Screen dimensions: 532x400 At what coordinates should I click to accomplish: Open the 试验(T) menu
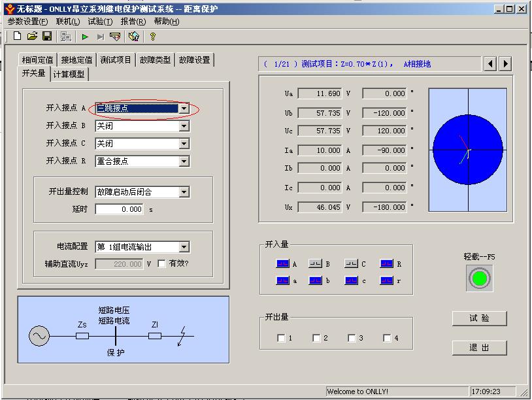[x=100, y=22]
